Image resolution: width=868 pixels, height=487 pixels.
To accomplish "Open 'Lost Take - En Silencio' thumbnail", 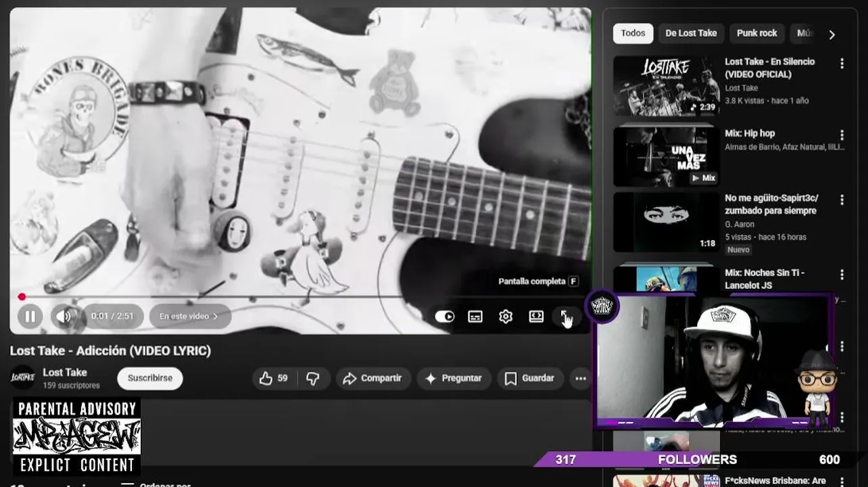I will (x=667, y=85).
